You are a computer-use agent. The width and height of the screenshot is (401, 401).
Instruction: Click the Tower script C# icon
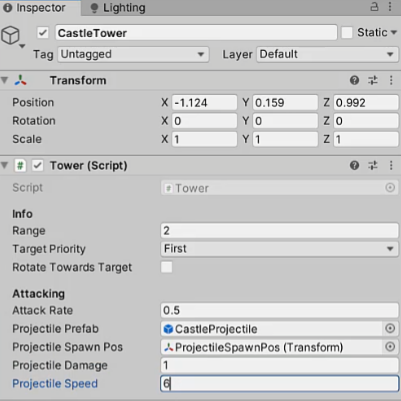click(x=20, y=166)
